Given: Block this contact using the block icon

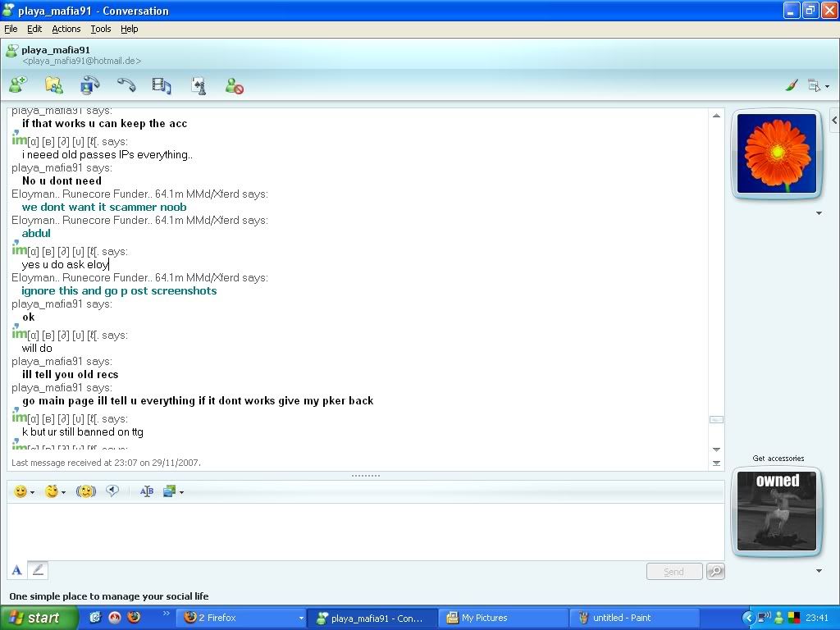Looking at the screenshot, I should pos(235,85).
